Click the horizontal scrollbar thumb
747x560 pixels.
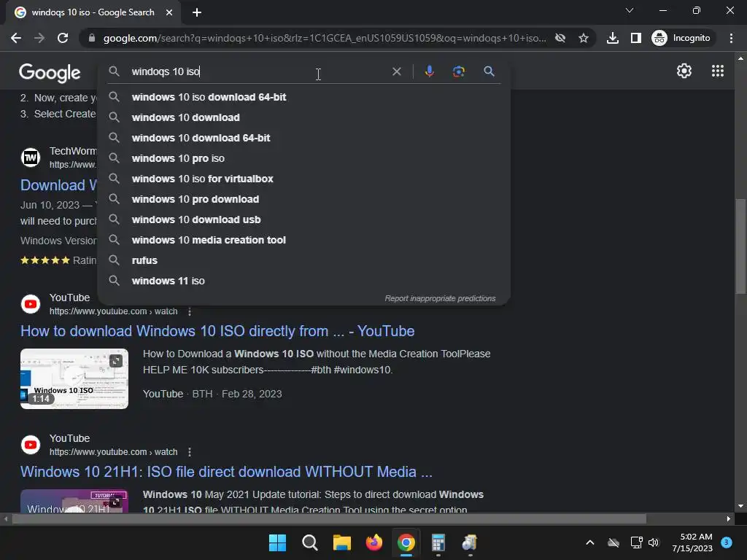coord(329,519)
